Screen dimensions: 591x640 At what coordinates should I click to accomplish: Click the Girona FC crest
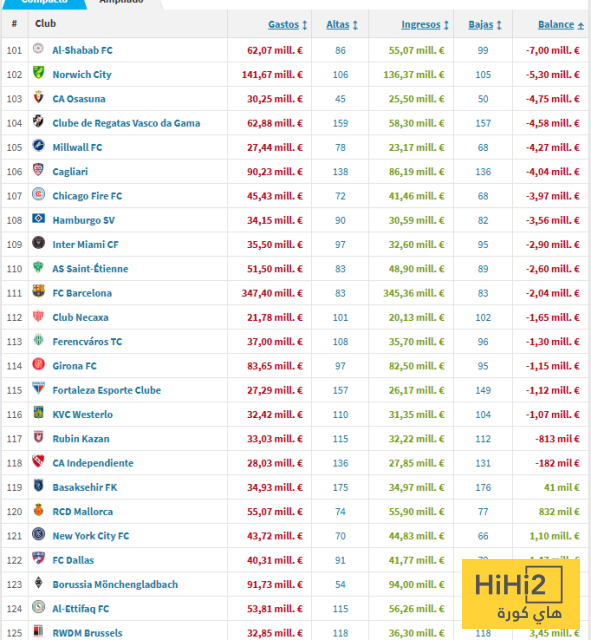point(38,364)
